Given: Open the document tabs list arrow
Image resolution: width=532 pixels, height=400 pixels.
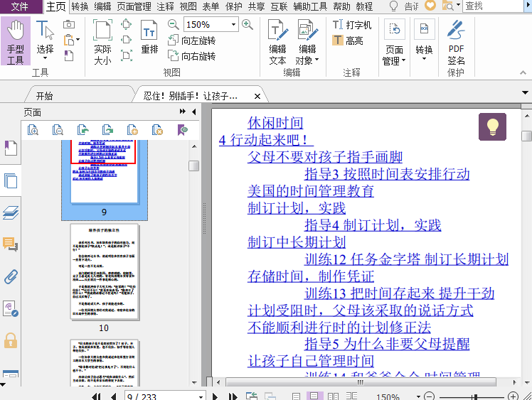Looking at the screenshot, I should click(x=525, y=92).
